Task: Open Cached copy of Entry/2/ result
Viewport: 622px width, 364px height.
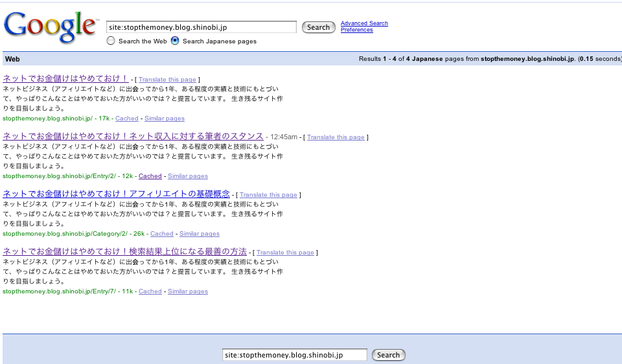Action: (x=150, y=176)
